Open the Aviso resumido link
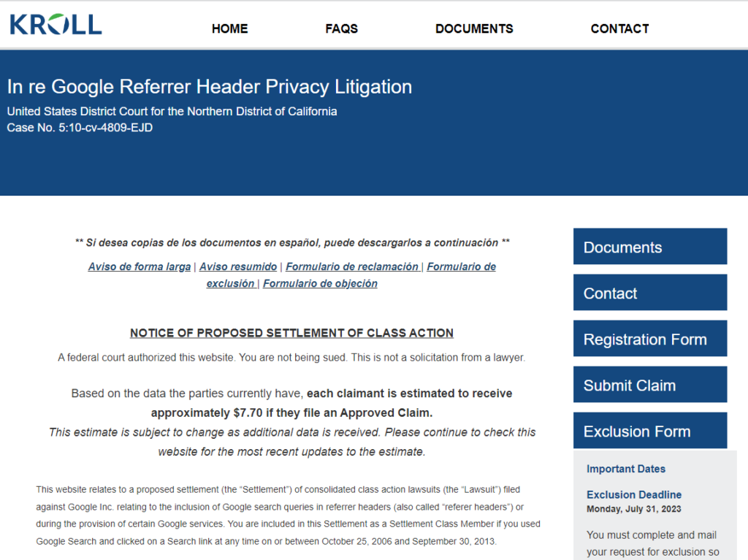The image size is (748, 560). (x=237, y=266)
